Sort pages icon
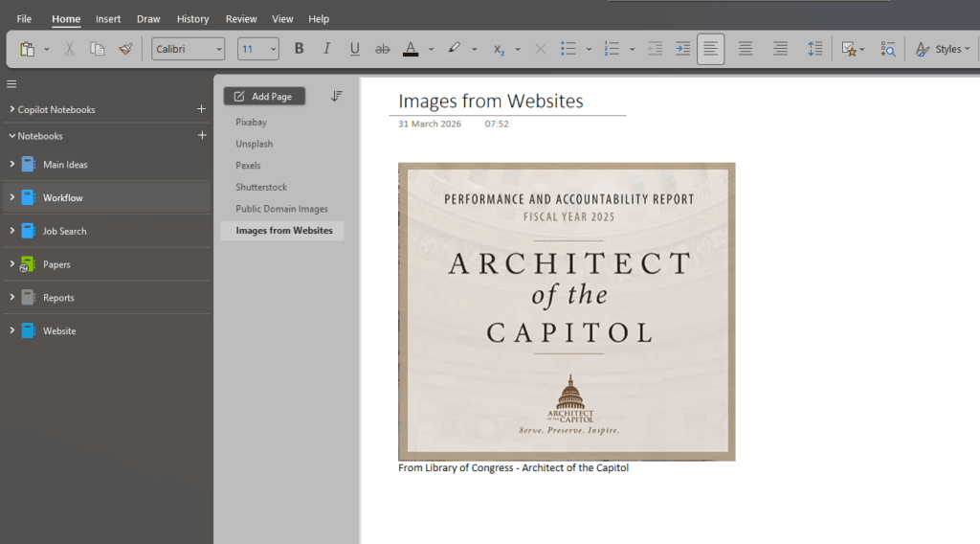980x544 pixels. coord(336,97)
